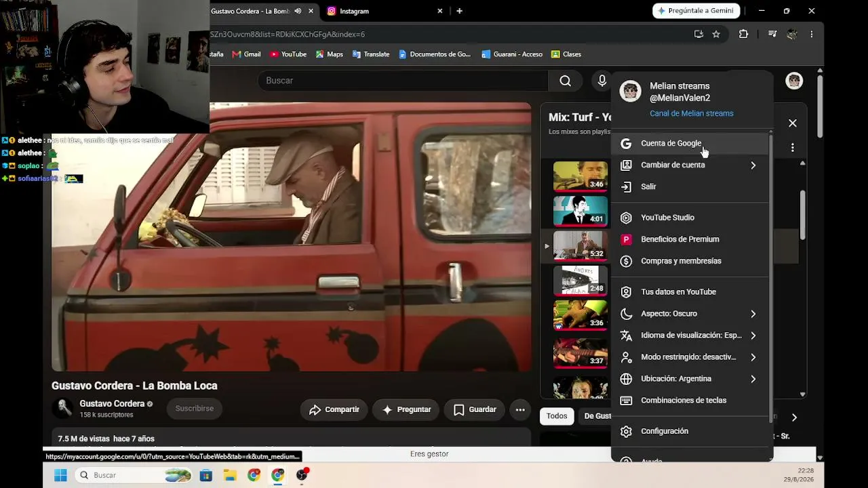Bookmark this page with the star icon
The width and height of the screenshot is (868, 488).
[x=716, y=34]
